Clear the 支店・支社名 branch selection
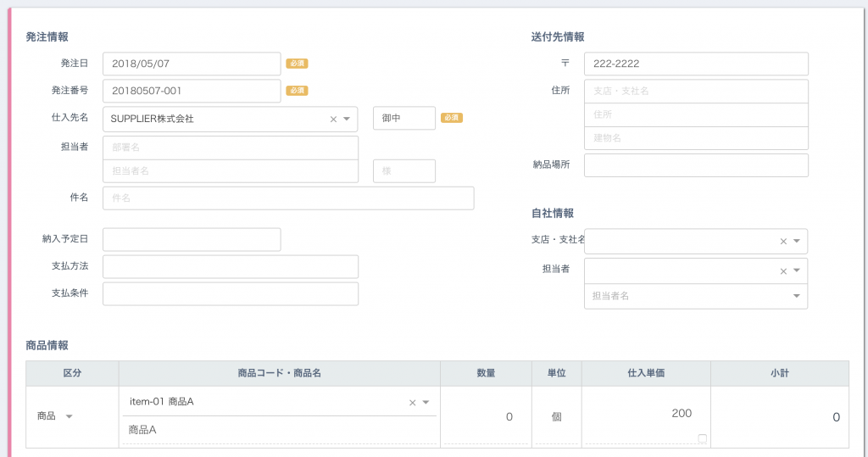The image size is (868, 457). [x=783, y=242]
